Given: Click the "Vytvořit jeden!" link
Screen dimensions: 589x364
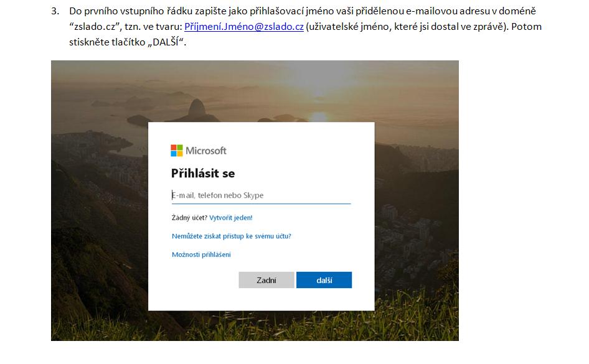Looking at the screenshot, I should point(231,218).
